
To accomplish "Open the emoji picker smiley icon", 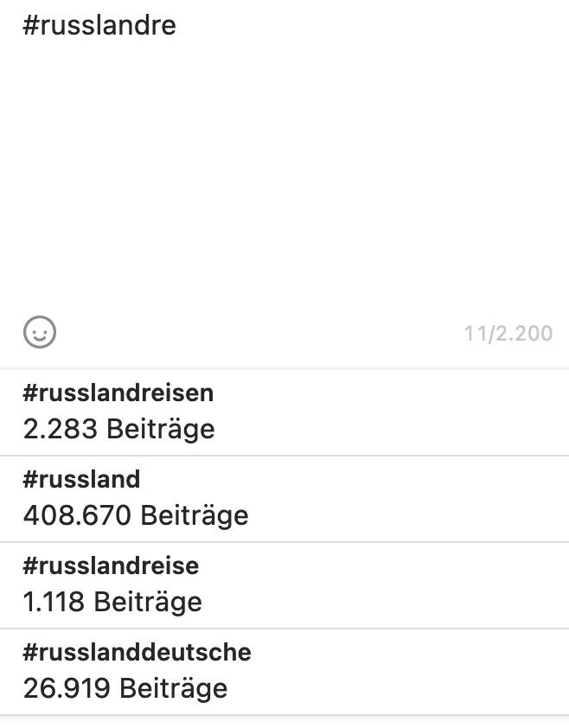I will point(40,332).
